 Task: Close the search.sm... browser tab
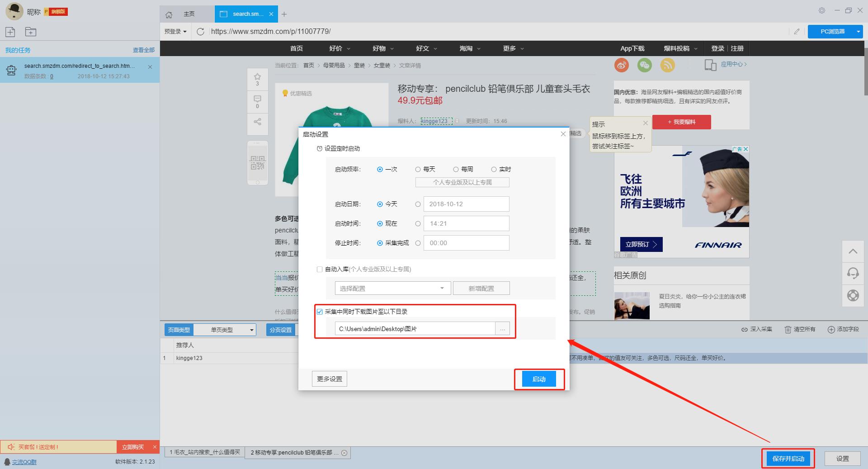click(x=271, y=14)
